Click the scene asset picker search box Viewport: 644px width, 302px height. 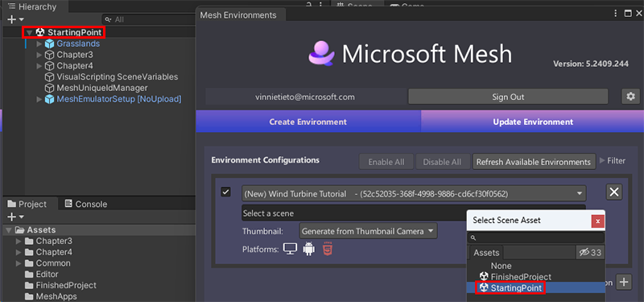click(536, 238)
